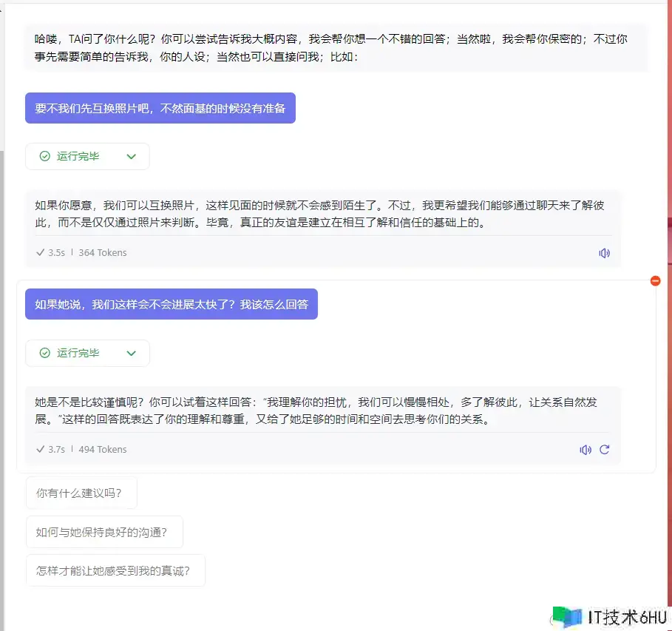Select the suggestion 你有什么建议吗？
The height and width of the screenshot is (631, 672).
[x=81, y=493]
